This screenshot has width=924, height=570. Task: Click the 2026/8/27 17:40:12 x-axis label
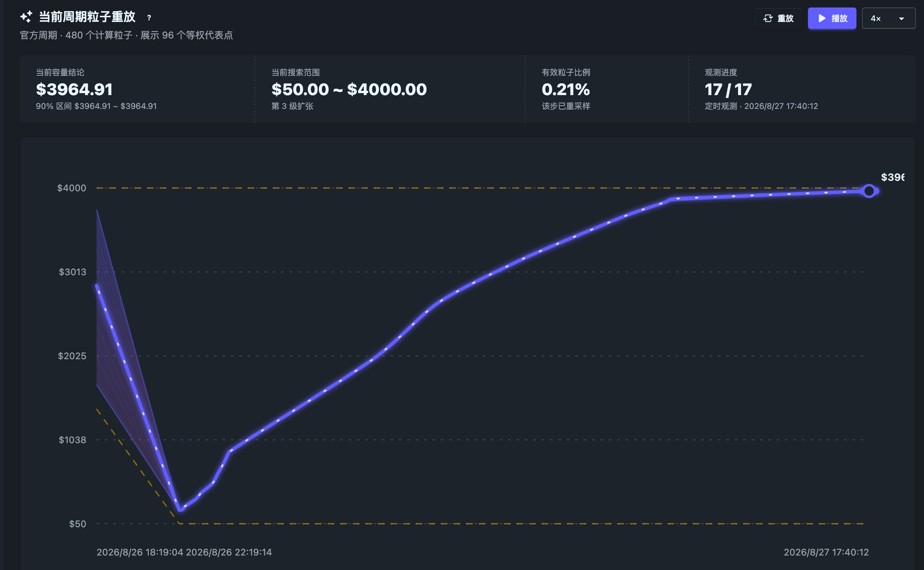[x=826, y=552]
